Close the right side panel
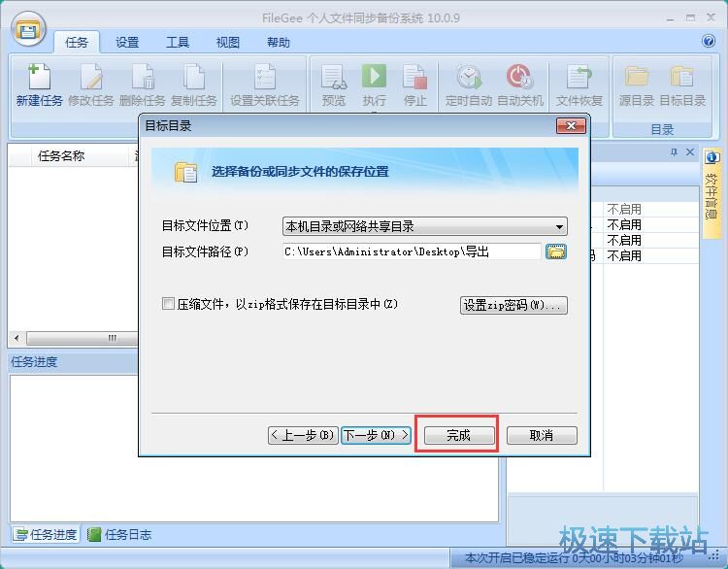The width and height of the screenshot is (728, 569). pos(690,152)
